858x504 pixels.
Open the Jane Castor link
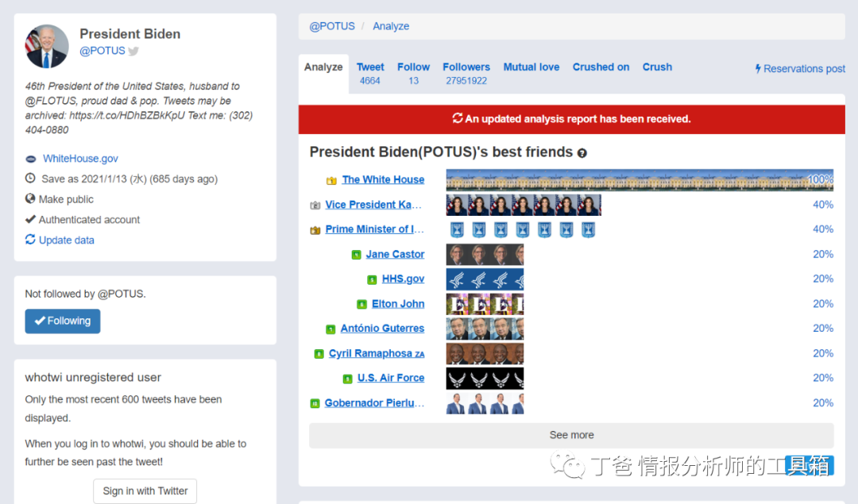pyautogui.click(x=395, y=254)
